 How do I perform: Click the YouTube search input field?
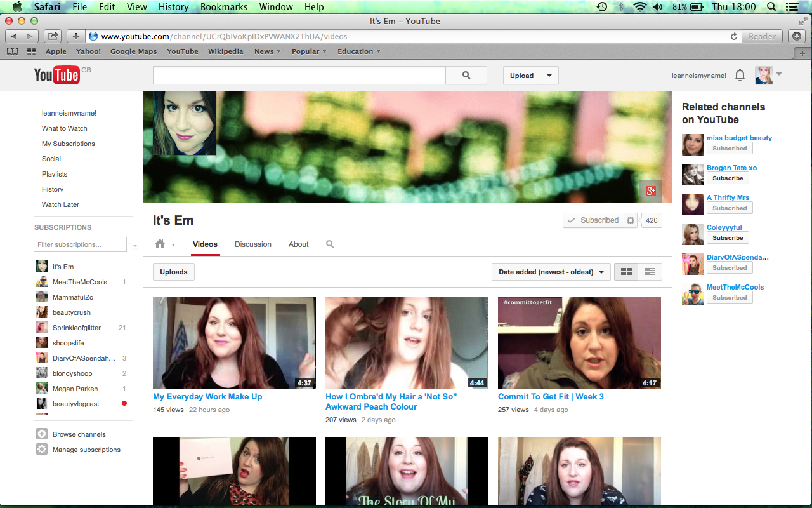click(x=299, y=75)
